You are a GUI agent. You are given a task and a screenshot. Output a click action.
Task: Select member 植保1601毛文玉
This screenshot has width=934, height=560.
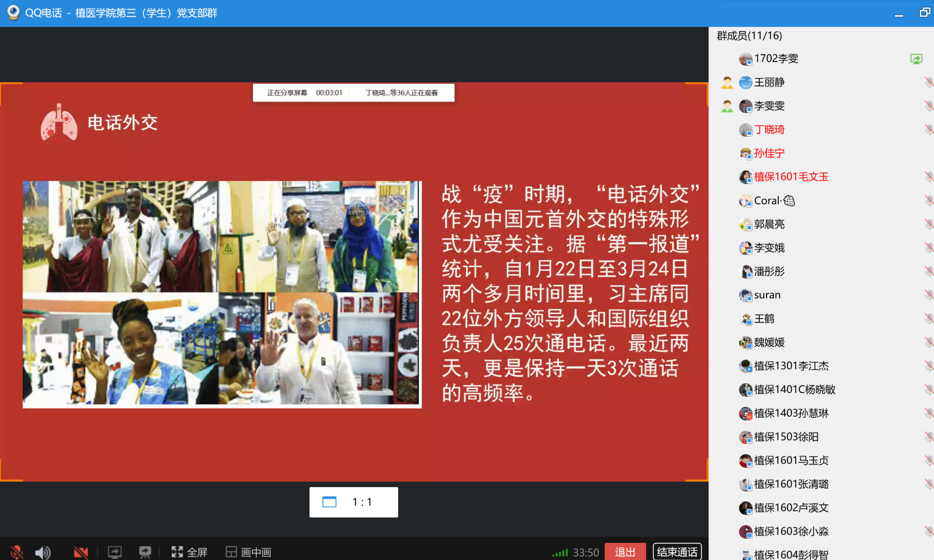click(x=791, y=177)
